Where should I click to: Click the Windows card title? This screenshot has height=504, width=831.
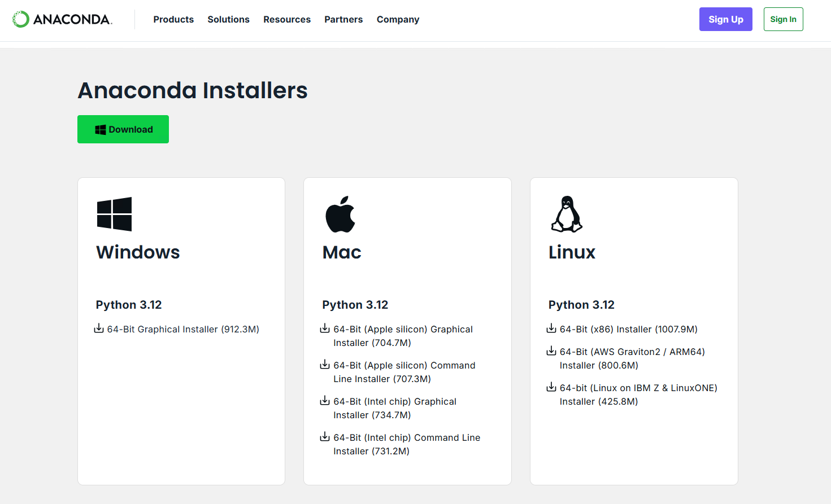pos(138,252)
